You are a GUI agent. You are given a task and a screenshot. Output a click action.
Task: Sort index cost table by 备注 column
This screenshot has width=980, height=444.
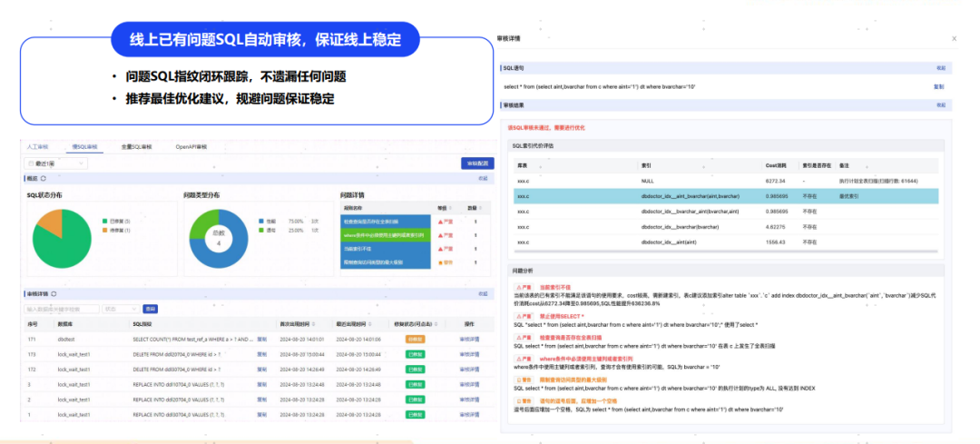(847, 166)
